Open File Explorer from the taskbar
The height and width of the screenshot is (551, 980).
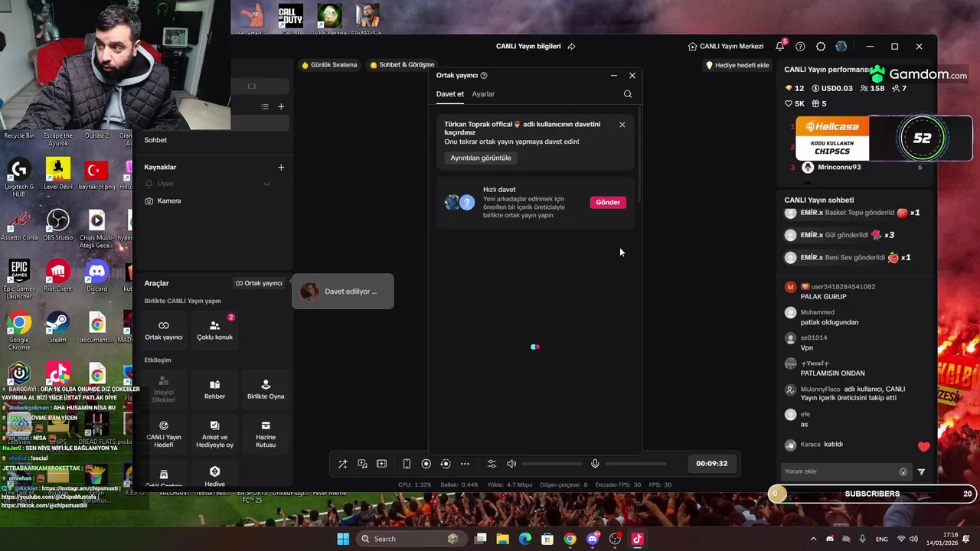[503, 539]
